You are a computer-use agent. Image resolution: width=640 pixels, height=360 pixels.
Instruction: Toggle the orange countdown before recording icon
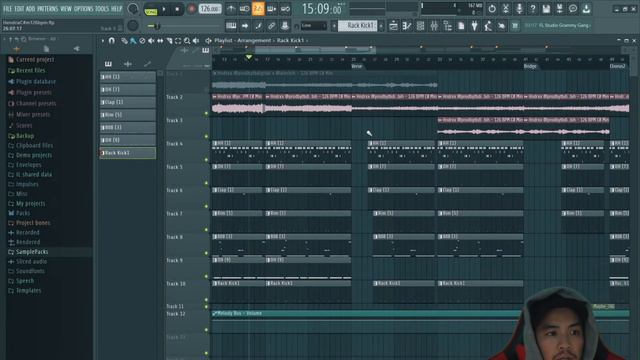click(x=258, y=9)
